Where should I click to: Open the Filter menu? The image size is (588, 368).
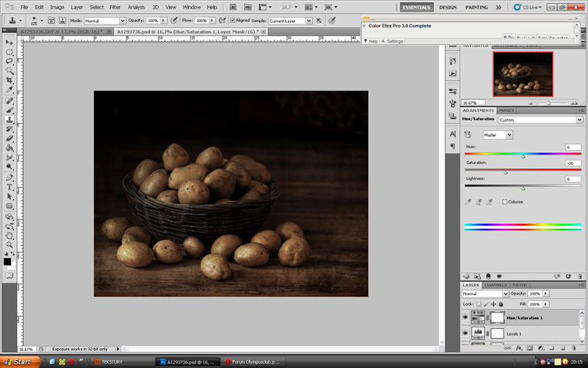(115, 7)
